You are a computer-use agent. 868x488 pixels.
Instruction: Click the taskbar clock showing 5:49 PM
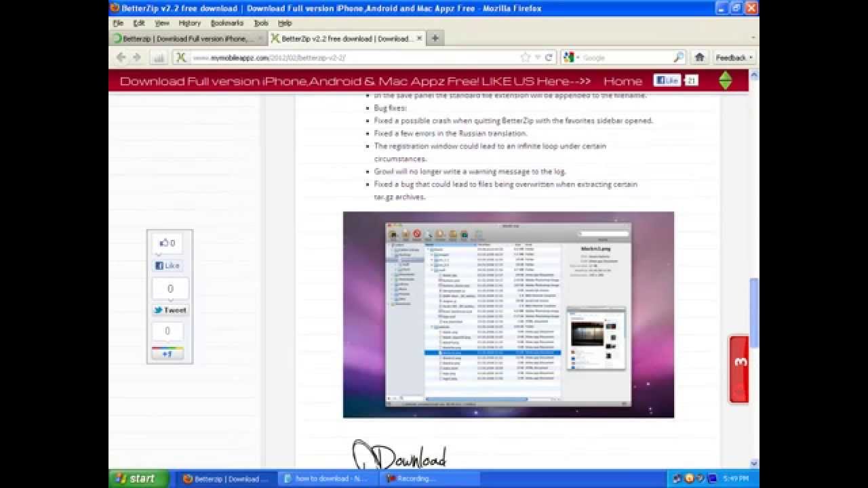point(736,479)
